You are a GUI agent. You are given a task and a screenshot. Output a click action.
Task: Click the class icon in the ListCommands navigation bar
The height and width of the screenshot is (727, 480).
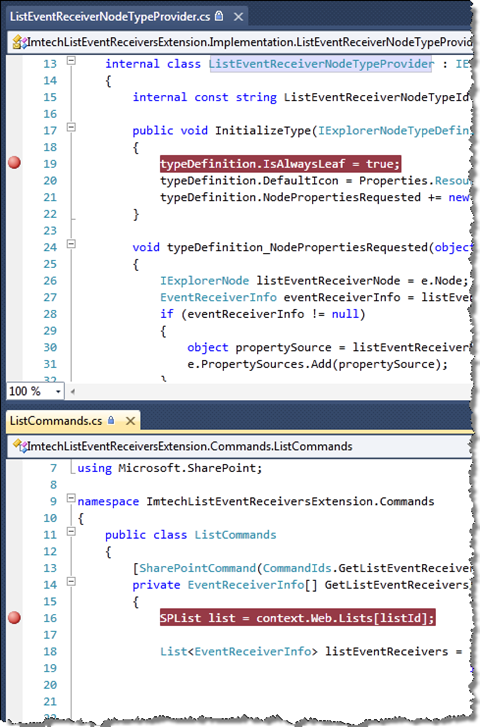pyautogui.click(x=19, y=446)
